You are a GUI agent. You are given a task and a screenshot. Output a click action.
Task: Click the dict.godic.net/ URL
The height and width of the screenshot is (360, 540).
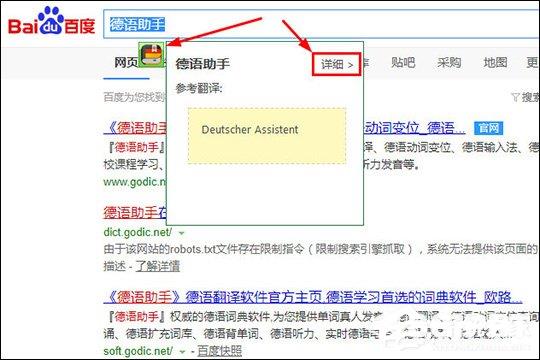(137, 232)
